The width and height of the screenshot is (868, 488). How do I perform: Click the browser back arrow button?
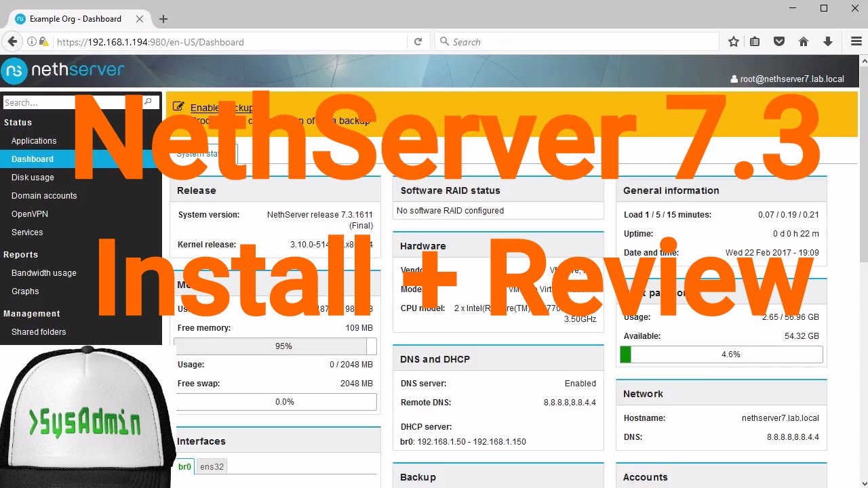[12, 41]
